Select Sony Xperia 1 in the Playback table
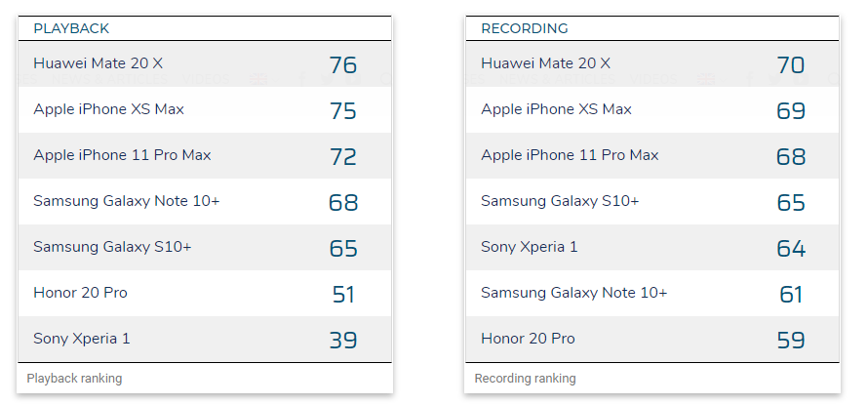 (81, 339)
